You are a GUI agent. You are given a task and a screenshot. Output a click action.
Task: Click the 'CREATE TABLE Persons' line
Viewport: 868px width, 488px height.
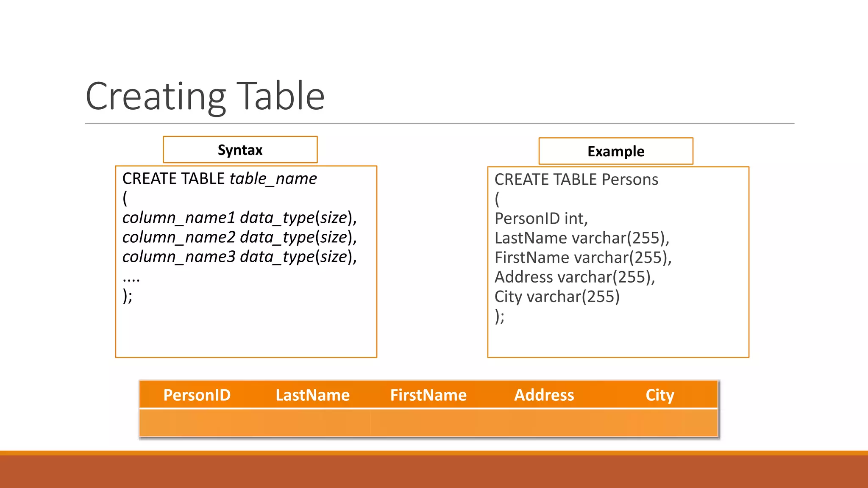tap(576, 180)
